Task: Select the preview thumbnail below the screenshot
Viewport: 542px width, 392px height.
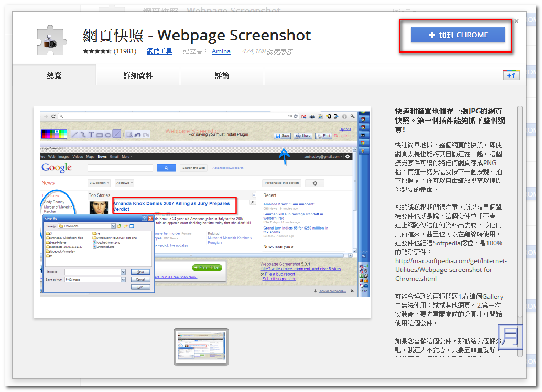Action: click(x=201, y=346)
